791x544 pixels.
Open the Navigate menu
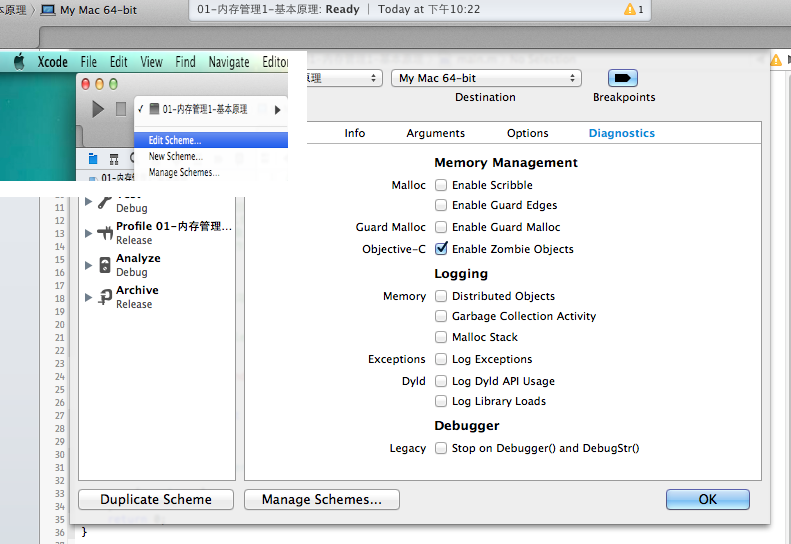coord(229,62)
